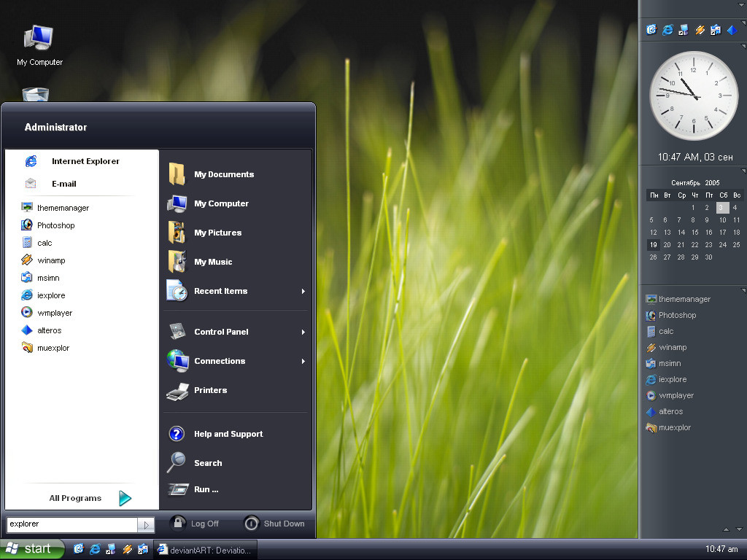Click the msimn mail icon in the sidebar icon row
Viewport: 747px width, 560px height.
pos(716,30)
